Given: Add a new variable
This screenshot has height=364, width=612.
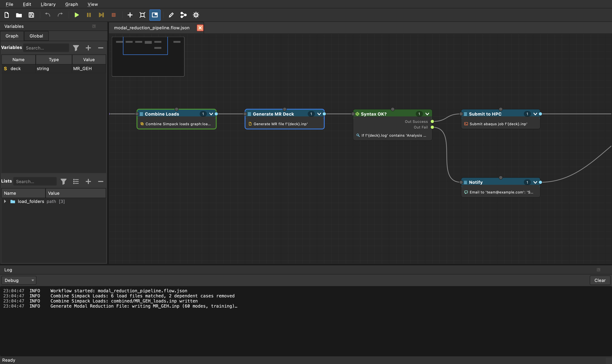Looking at the screenshot, I should pos(88,48).
